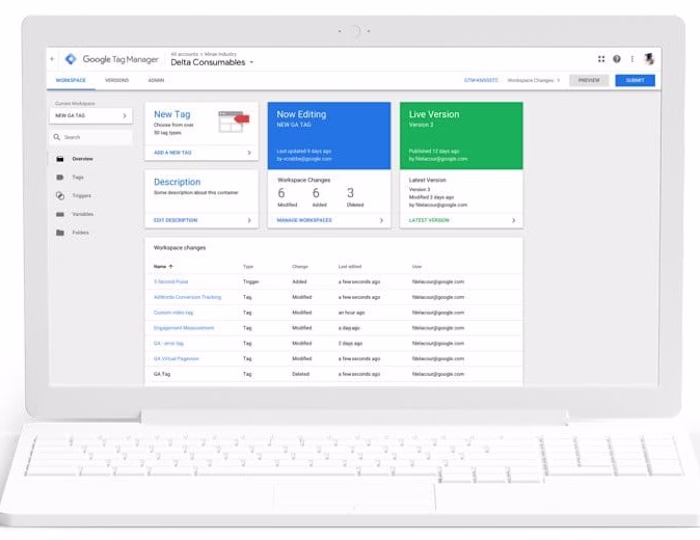The width and height of the screenshot is (700, 540).
Task: Select Variables in the sidebar
Action: pos(83,214)
